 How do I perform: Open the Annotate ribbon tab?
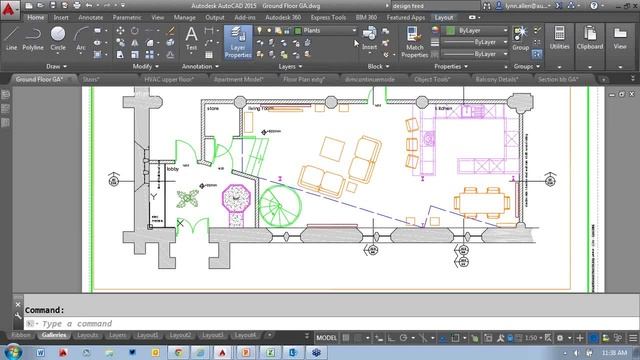click(x=91, y=18)
